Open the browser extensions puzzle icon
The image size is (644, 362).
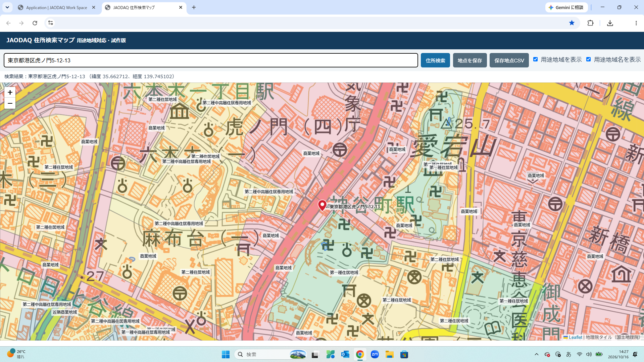pos(590,23)
